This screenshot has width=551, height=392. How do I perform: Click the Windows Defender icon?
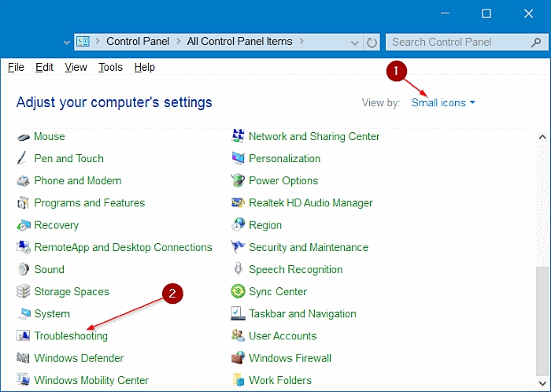(x=23, y=358)
